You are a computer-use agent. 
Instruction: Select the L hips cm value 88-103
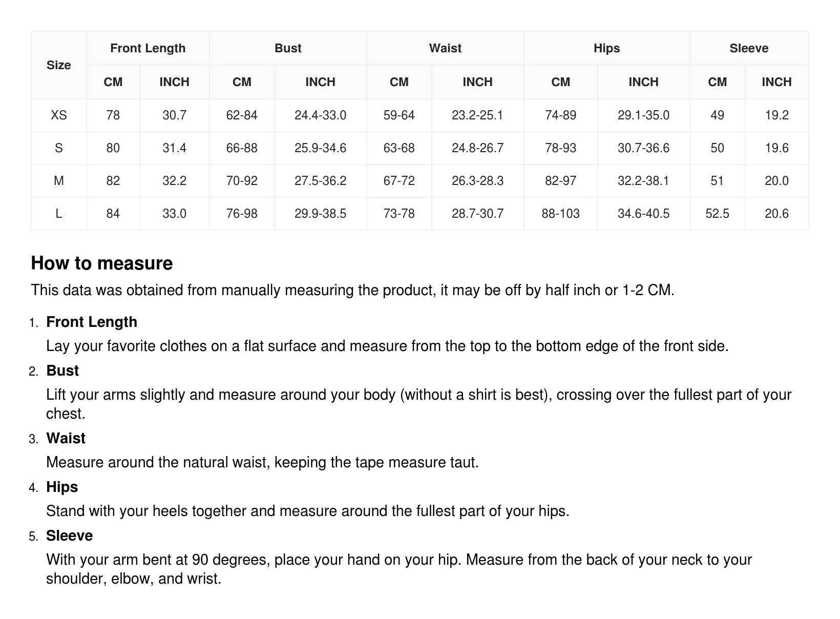point(561,214)
